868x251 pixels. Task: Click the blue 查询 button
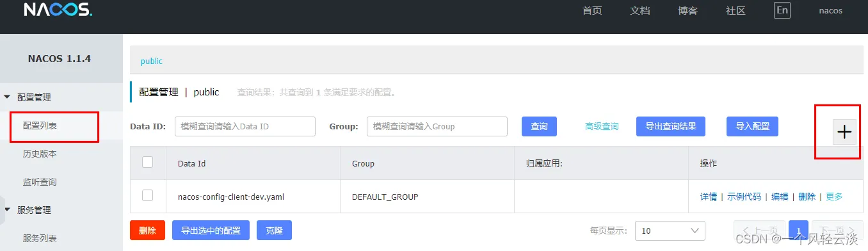[539, 126]
